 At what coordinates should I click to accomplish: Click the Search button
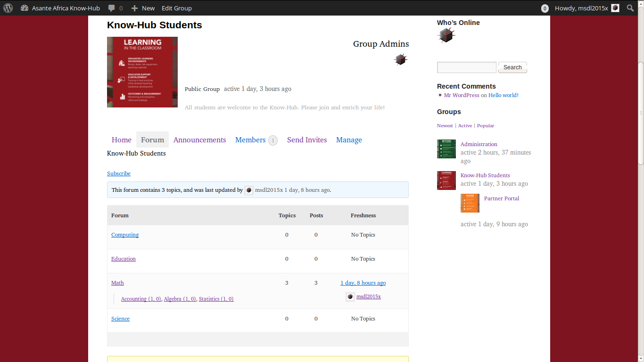pyautogui.click(x=512, y=67)
